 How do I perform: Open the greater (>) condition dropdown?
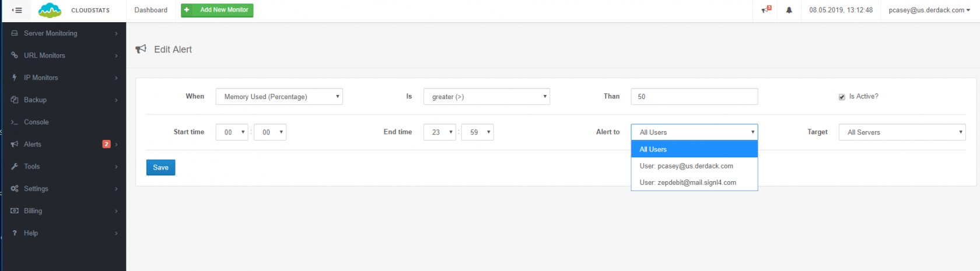click(487, 97)
